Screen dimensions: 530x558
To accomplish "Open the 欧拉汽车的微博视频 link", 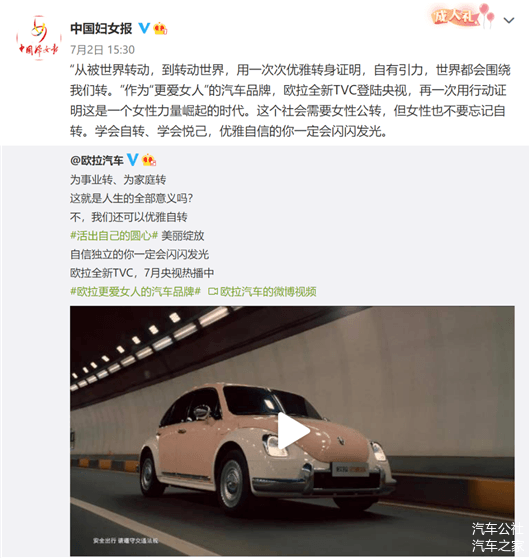I will (x=268, y=292).
